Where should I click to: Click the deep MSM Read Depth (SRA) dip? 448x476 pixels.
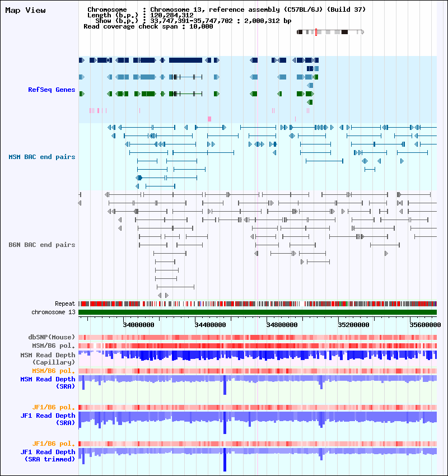click(225, 385)
